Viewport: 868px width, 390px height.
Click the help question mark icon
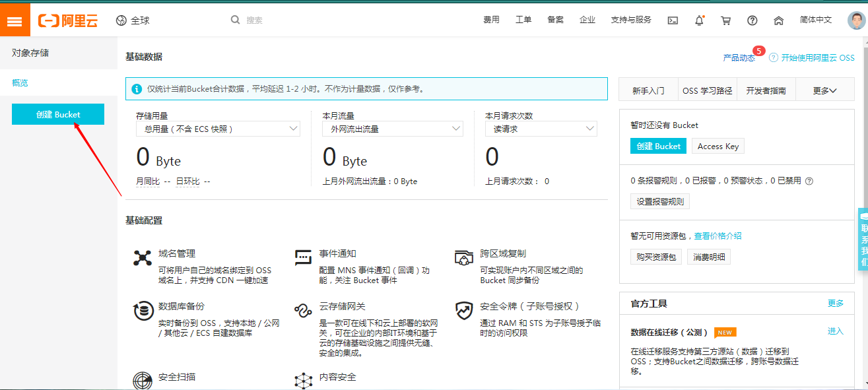click(x=752, y=20)
